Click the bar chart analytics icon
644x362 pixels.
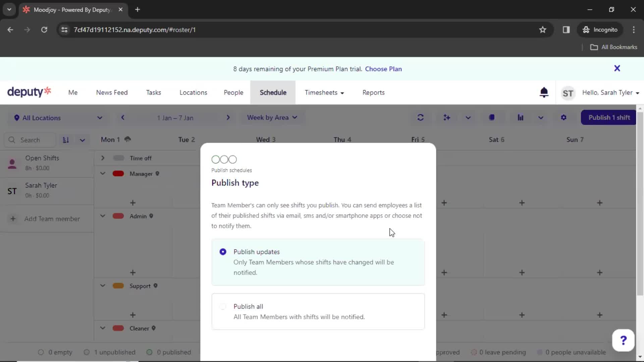521,117
